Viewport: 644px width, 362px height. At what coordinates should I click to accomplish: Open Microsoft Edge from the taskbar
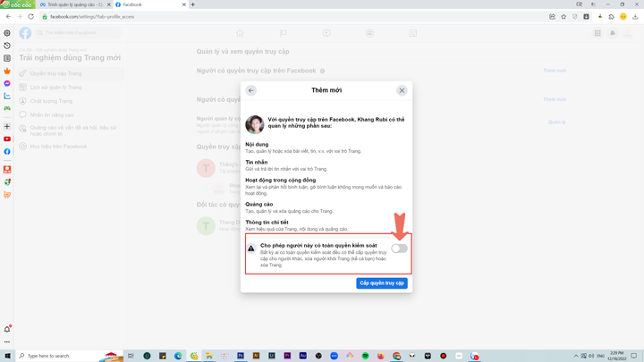(178, 356)
